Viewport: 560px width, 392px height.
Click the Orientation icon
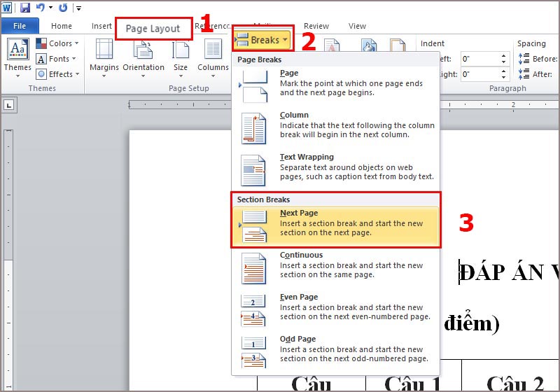pos(143,49)
